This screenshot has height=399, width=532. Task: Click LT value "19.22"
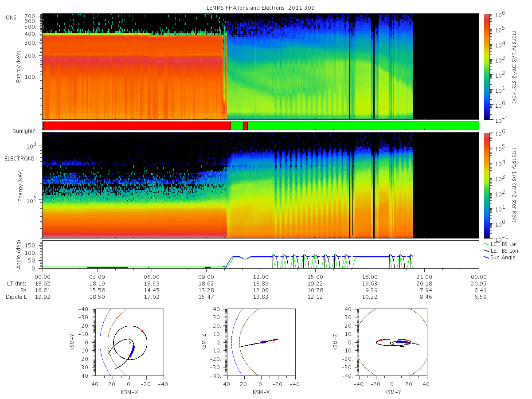coord(315,284)
